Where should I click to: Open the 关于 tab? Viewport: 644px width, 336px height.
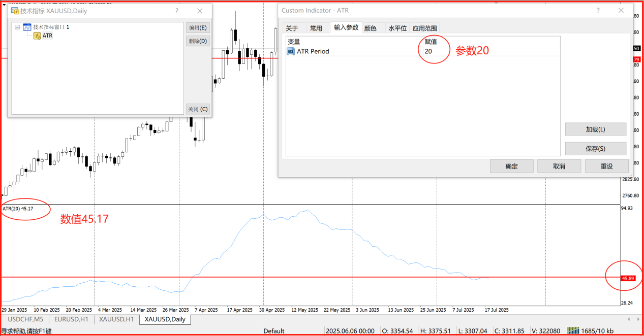click(292, 28)
